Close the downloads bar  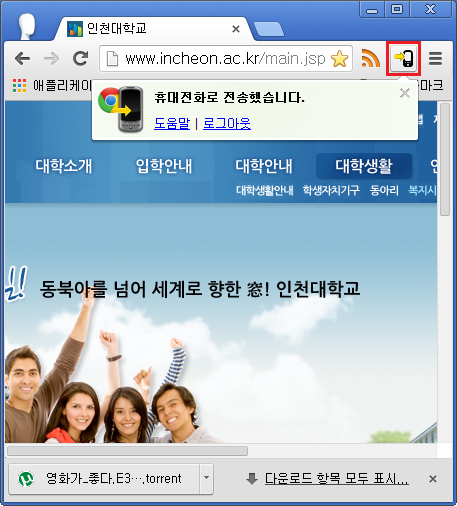tap(433, 479)
